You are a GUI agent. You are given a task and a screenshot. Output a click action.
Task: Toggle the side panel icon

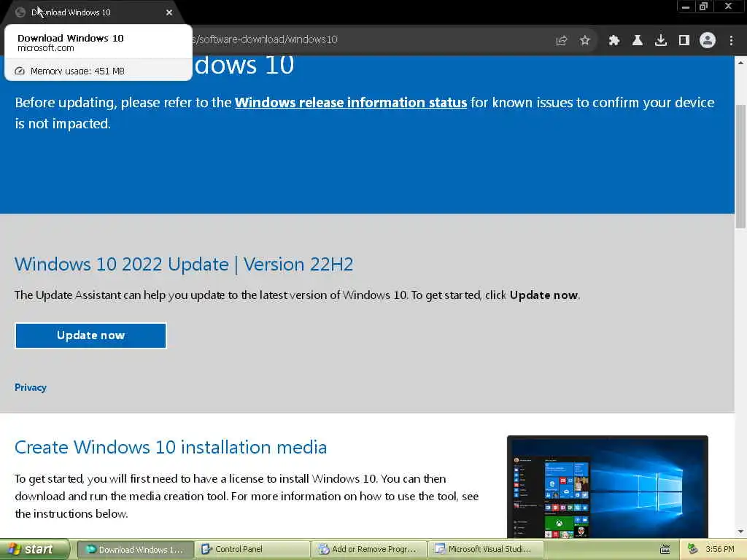coord(684,41)
